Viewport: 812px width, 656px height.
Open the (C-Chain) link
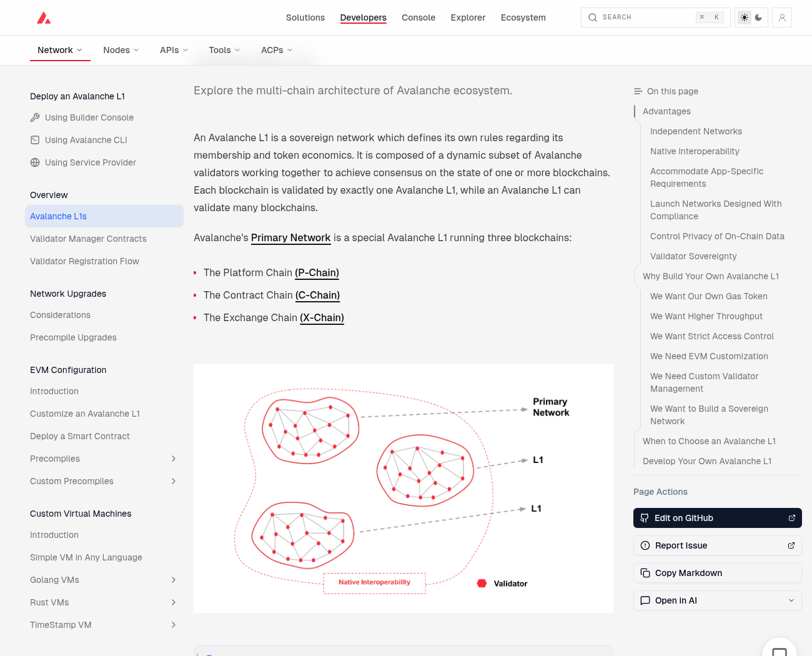318,295
